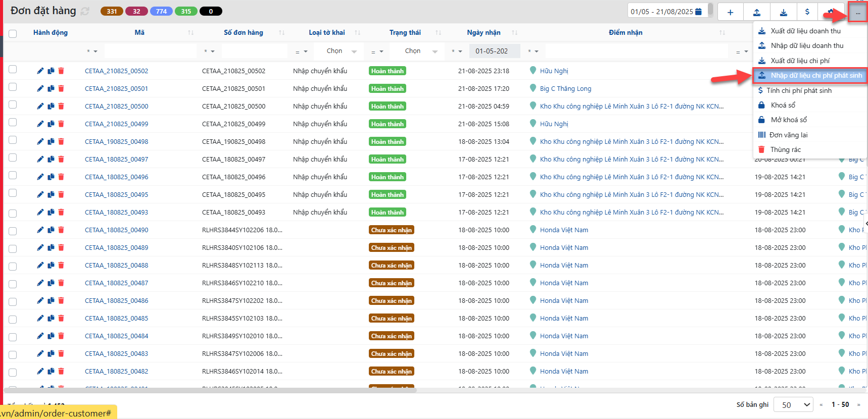The image size is (868, 419).
Task: Open order link CETAA_210825_00501
Action: click(116, 88)
